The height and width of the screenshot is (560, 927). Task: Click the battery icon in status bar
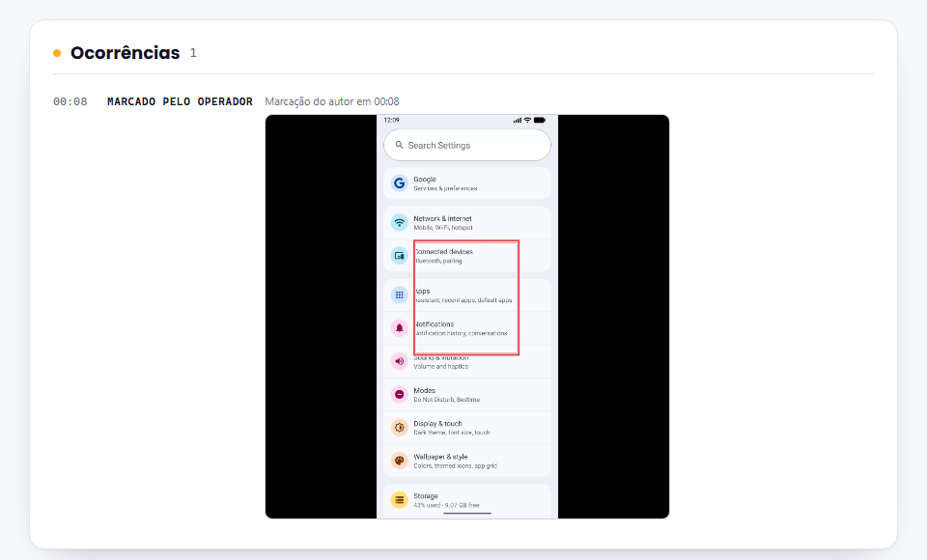tap(540, 120)
